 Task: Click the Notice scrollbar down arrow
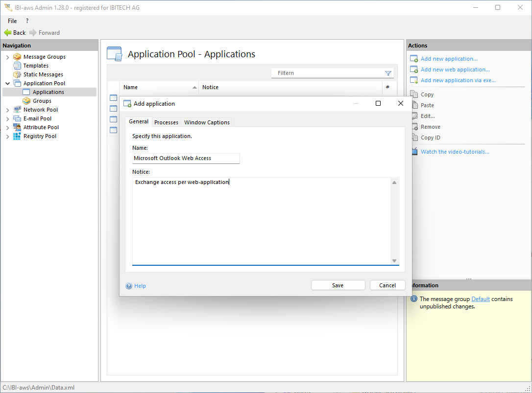pos(394,261)
